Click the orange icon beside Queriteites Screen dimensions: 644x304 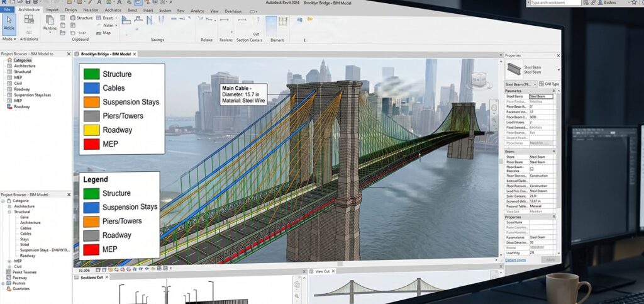click(x=9, y=289)
